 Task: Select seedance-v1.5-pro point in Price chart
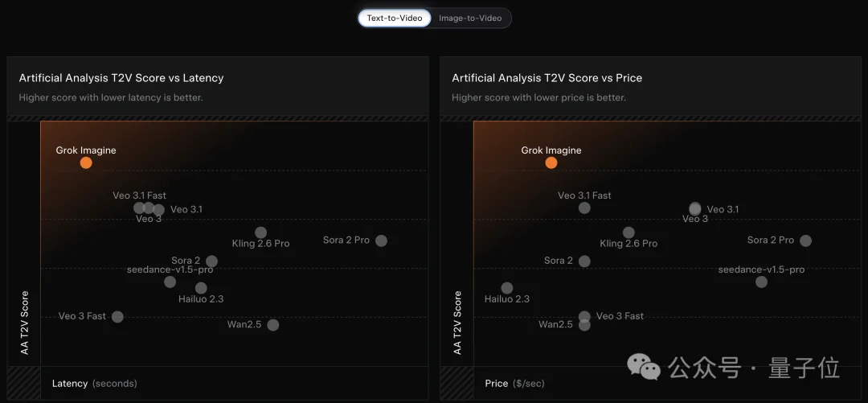[761, 282]
